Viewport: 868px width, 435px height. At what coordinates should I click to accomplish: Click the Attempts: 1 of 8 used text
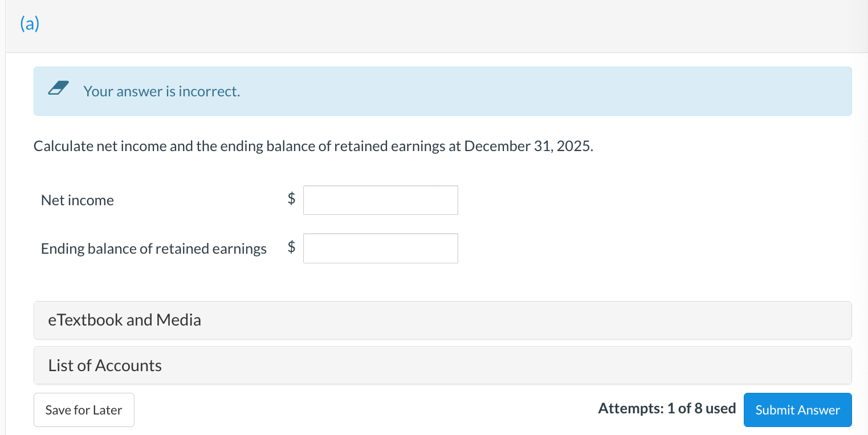[x=667, y=408]
